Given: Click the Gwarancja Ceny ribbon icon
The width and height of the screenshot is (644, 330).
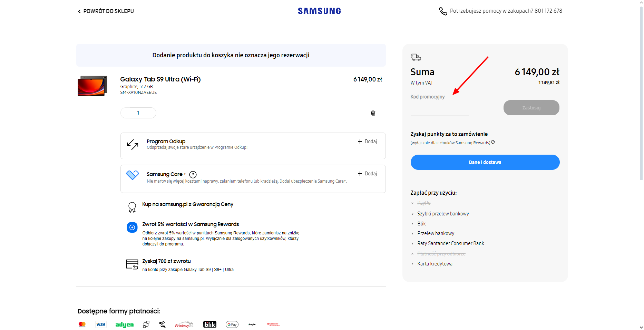Looking at the screenshot, I should click(x=132, y=207).
